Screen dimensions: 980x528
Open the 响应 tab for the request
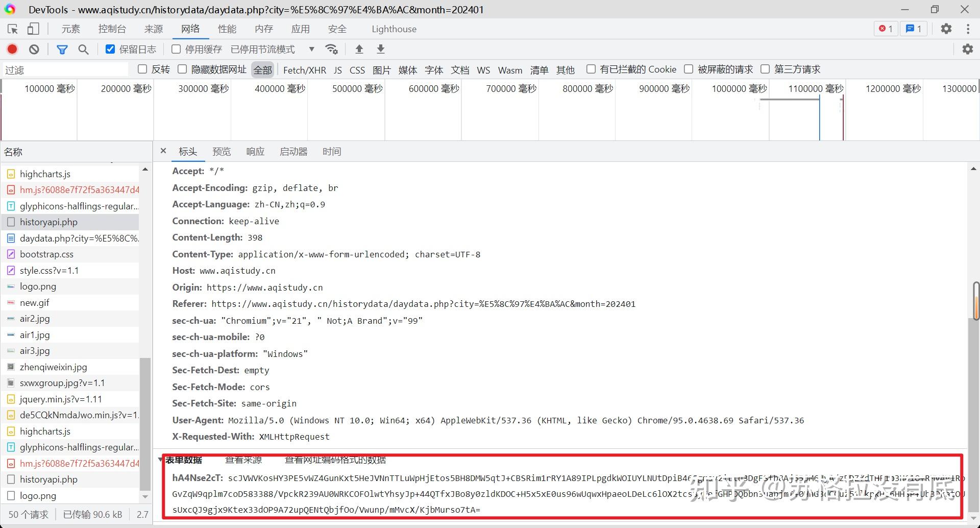pos(255,151)
